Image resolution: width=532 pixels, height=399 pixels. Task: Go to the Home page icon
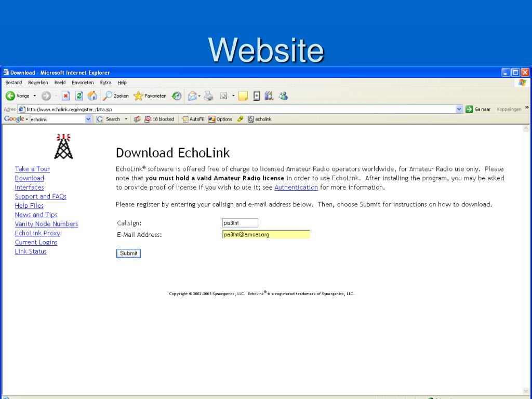pyautogui.click(x=92, y=96)
